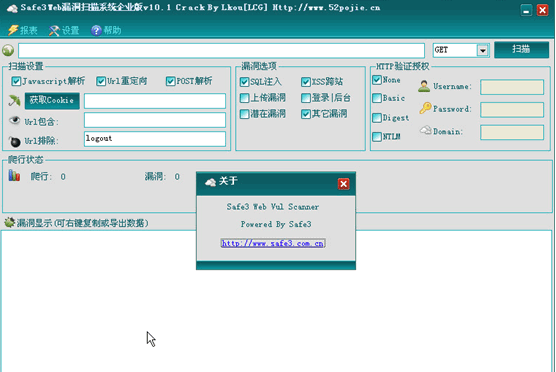556x372 pixels.
Task: Click the green globe icon beside URL field
Action: point(8,50)
